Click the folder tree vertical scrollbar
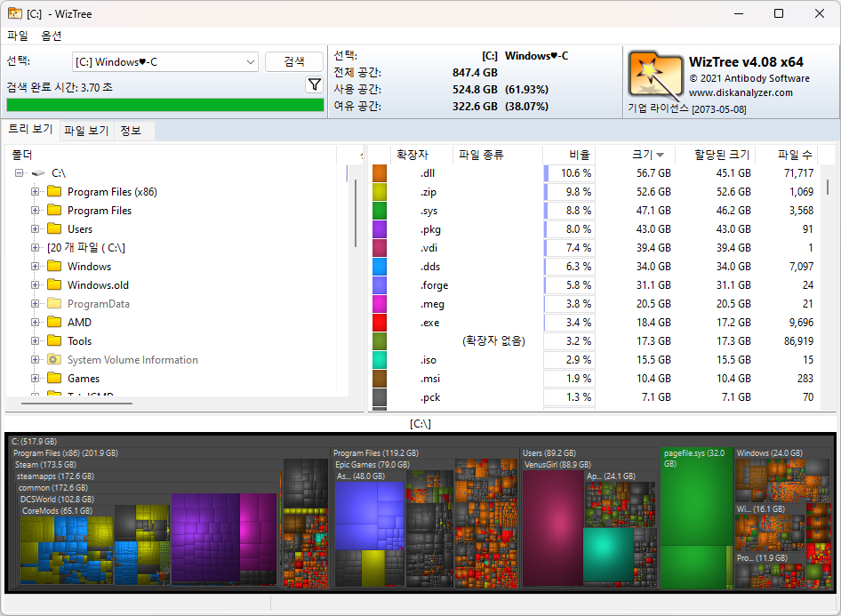 pos(356,213)
